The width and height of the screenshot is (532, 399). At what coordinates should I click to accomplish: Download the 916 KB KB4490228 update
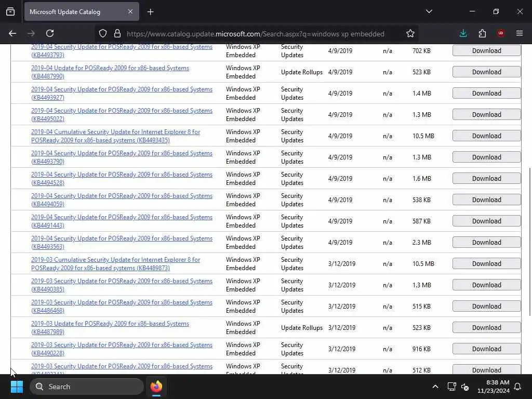click(486, 349)
